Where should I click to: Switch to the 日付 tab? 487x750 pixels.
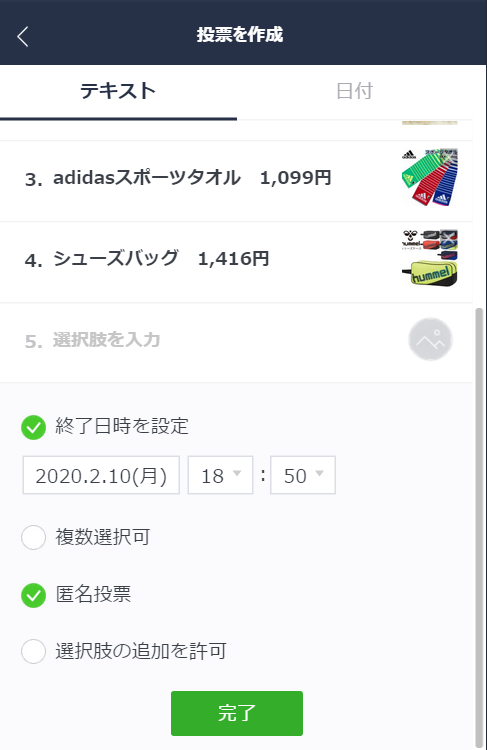354,91
